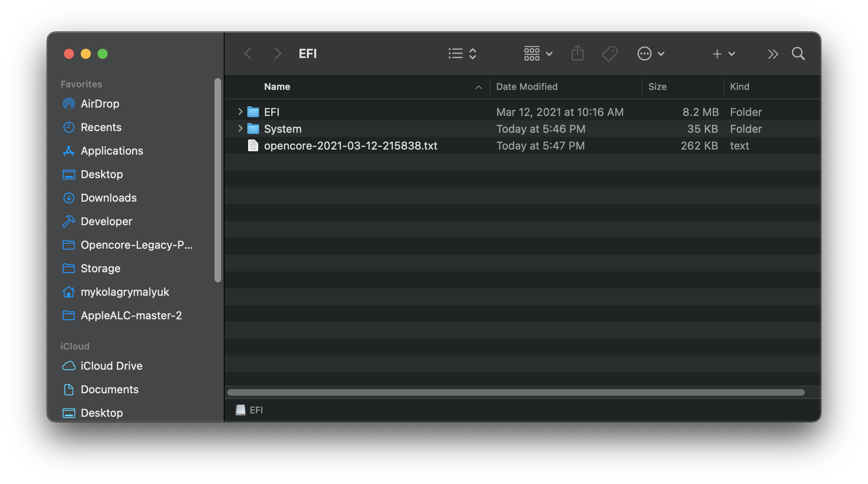Open the list view switcher dropdown

pyautogui.click(x=462, y=53)
